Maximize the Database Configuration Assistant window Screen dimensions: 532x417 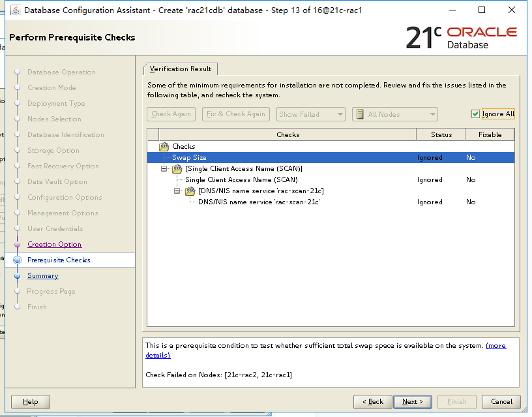click(481, 10)
